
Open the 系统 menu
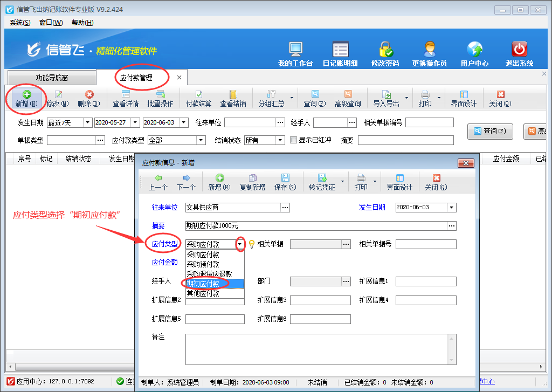click(20, 23)
